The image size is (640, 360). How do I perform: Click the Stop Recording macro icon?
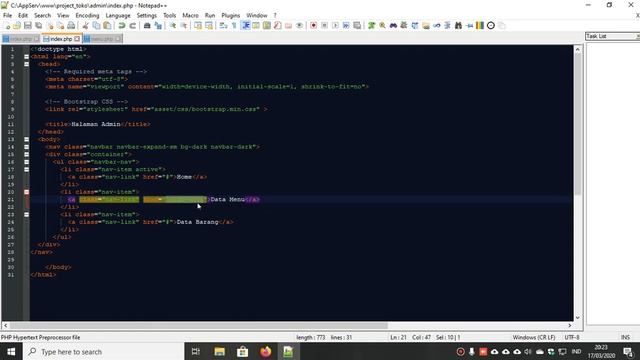(324, 26)
